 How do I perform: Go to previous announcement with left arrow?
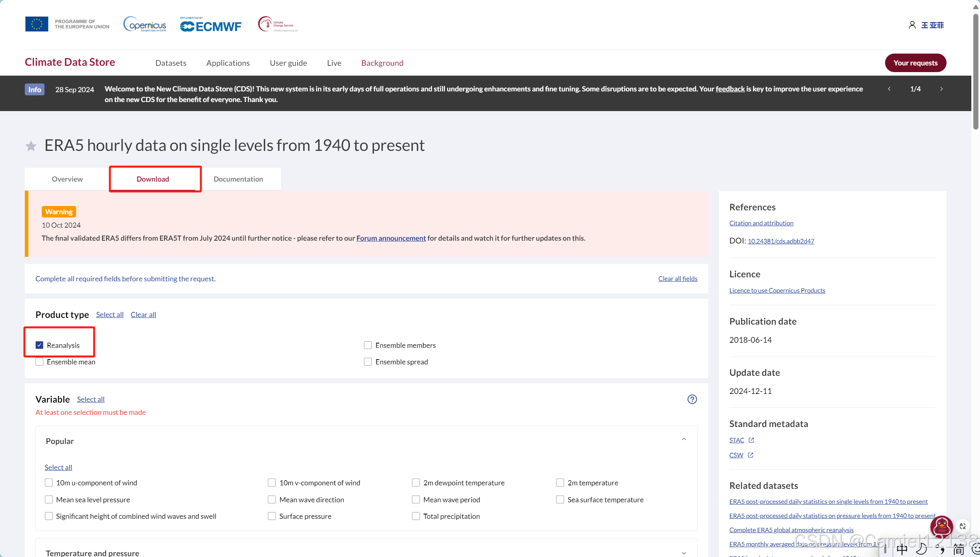coord(889,89)
